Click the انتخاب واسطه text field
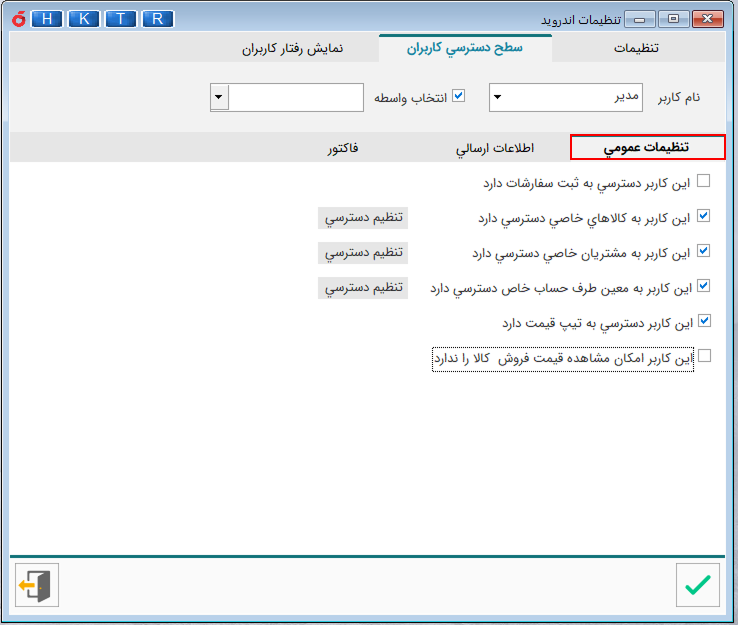Viewport: 738px width, 625px height. coord(296,98)
